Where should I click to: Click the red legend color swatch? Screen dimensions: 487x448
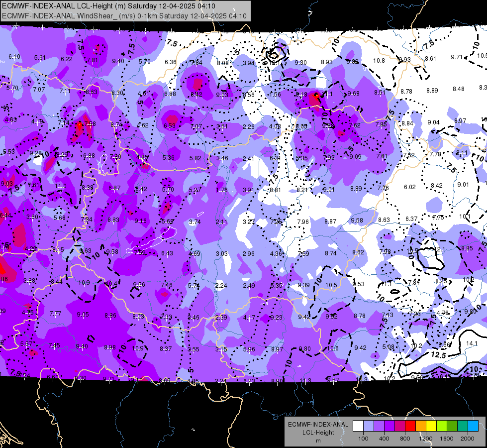[410, 426]
